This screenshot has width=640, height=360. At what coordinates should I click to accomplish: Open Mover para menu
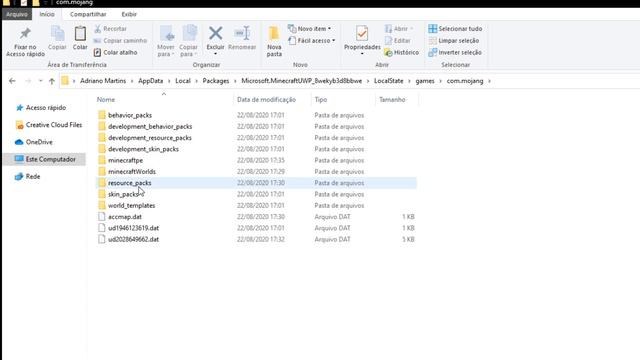click(x=166, y=41)
